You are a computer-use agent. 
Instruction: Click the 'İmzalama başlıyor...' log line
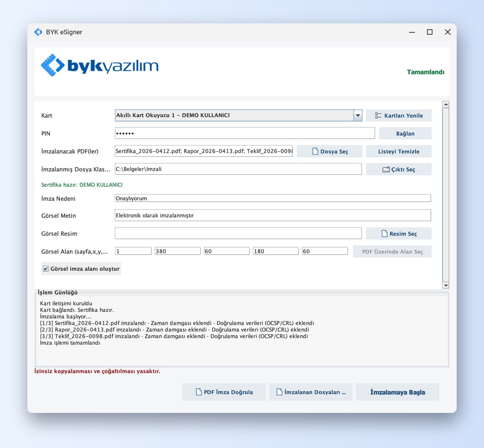[x=66, y=316]
